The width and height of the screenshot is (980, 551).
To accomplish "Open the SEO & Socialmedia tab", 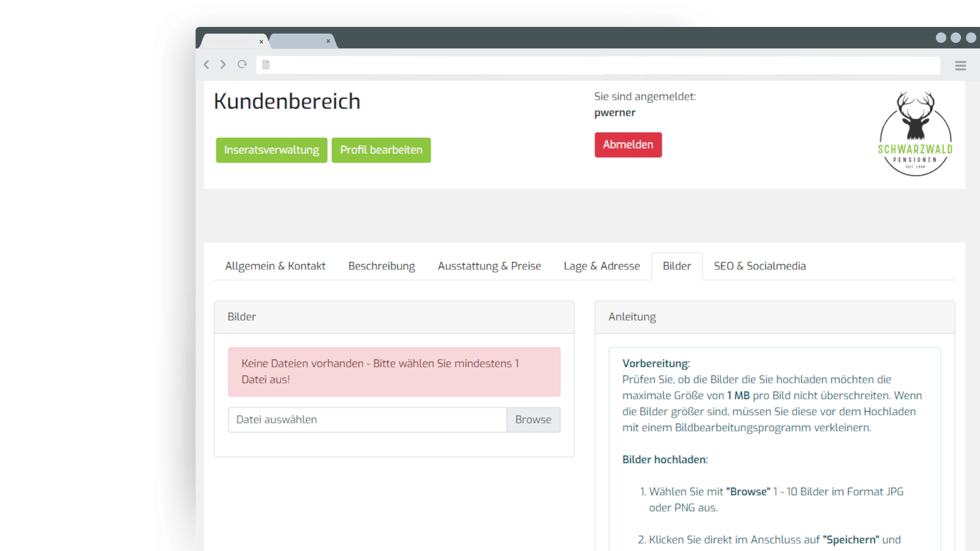I will point(759,266).
